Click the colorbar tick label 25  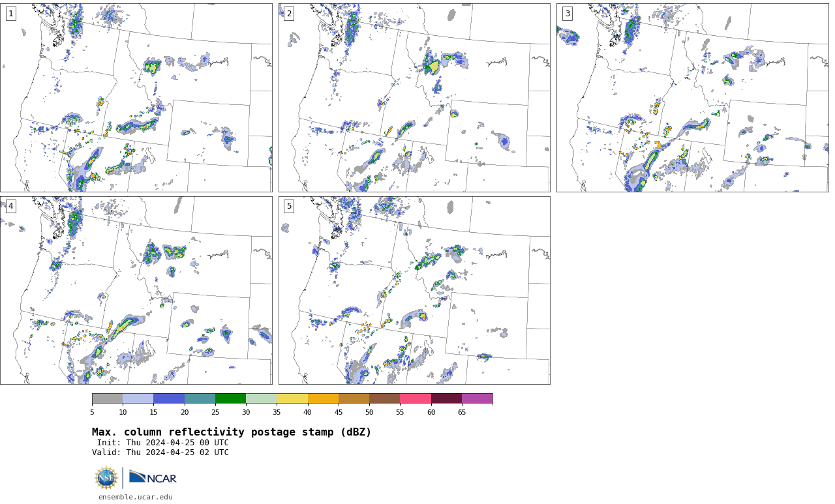(x=215, y=412)
